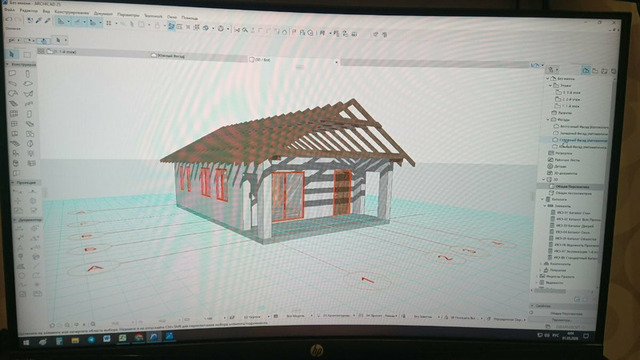Collapse the Конструирование toolbox section

pos(8,64)
